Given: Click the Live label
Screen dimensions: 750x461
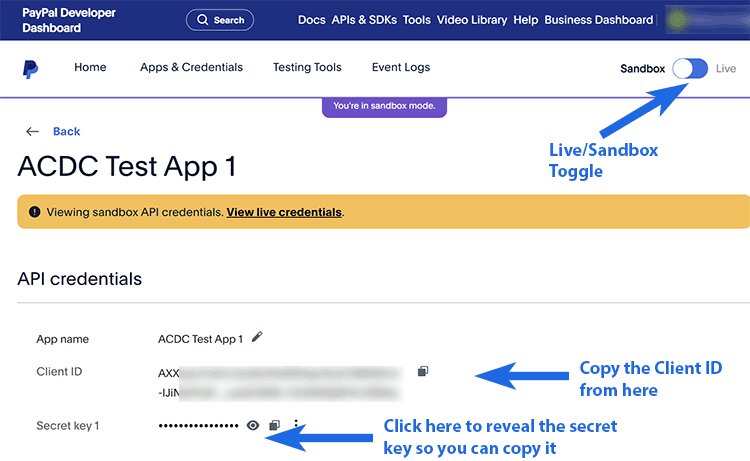Looking at the screenshot, I should click(726, 68).
